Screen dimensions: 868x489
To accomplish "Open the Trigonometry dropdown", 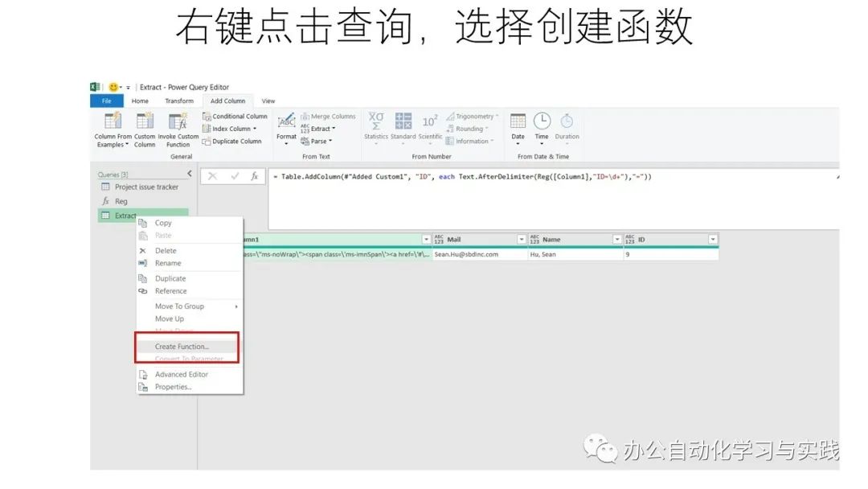I will click(473, 117).
